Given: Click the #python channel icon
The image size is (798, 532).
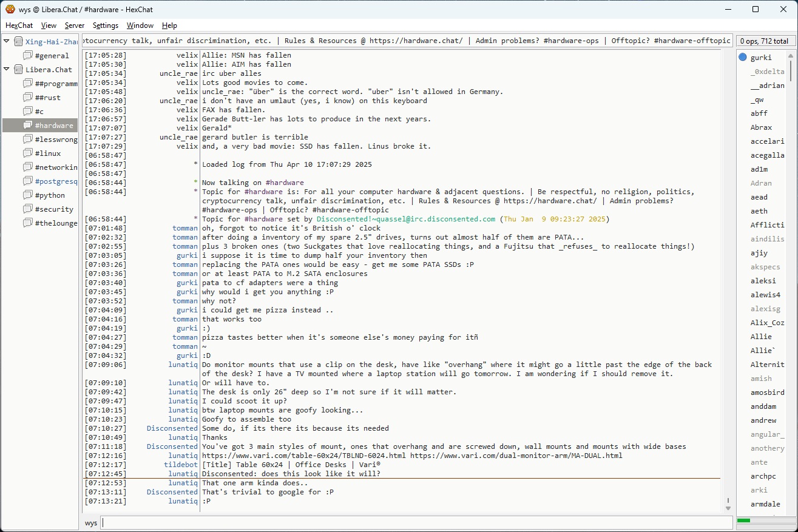Looking at the screenshot, I should click(28, 195).
